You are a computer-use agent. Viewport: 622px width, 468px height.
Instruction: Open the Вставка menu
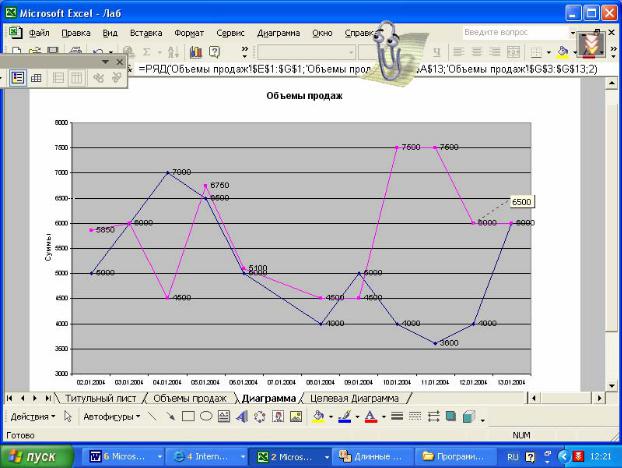point(146,33)
